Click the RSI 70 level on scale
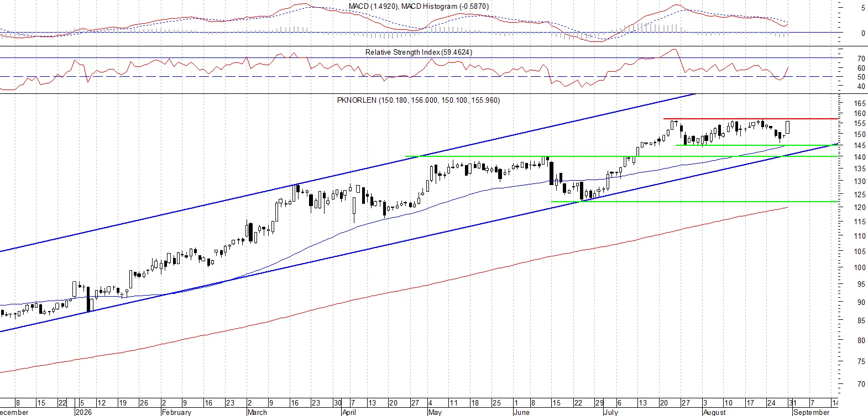 (x=861, y=59)
